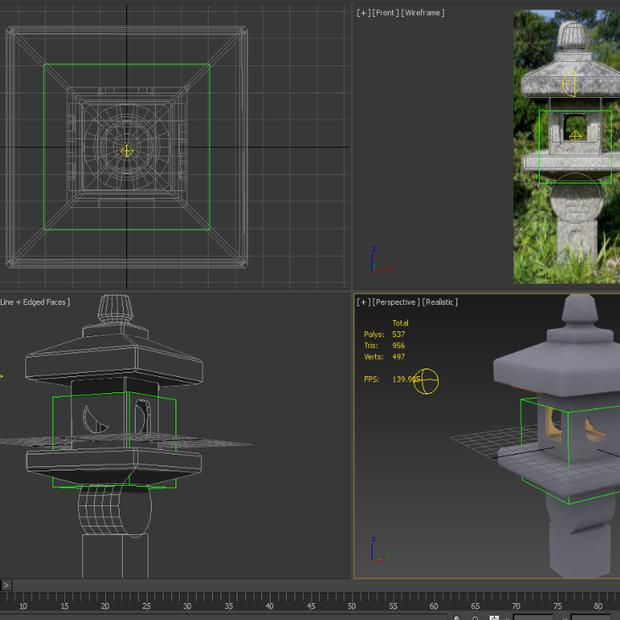Select the yellow pivot crosshair in top view

click(127, 151)
